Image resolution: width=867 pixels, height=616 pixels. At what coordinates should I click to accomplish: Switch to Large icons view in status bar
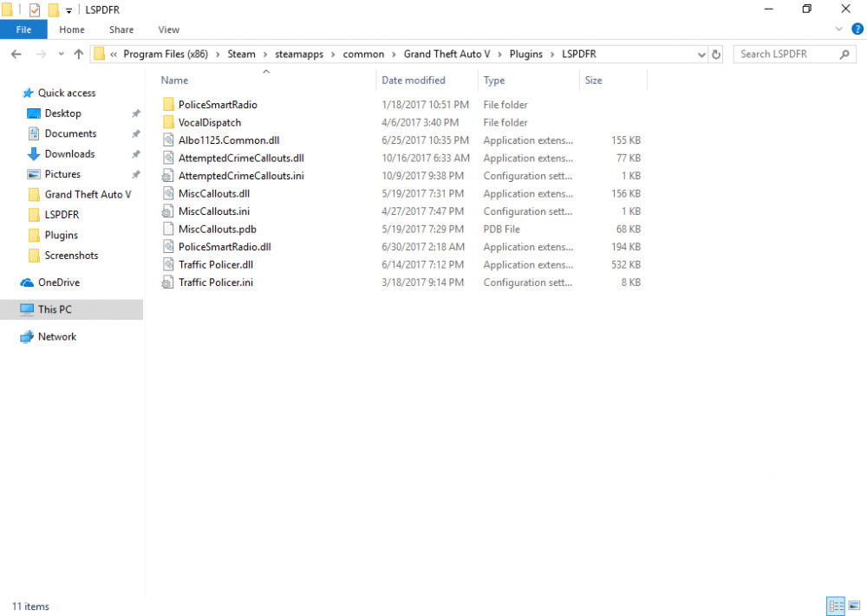[854, 606]
